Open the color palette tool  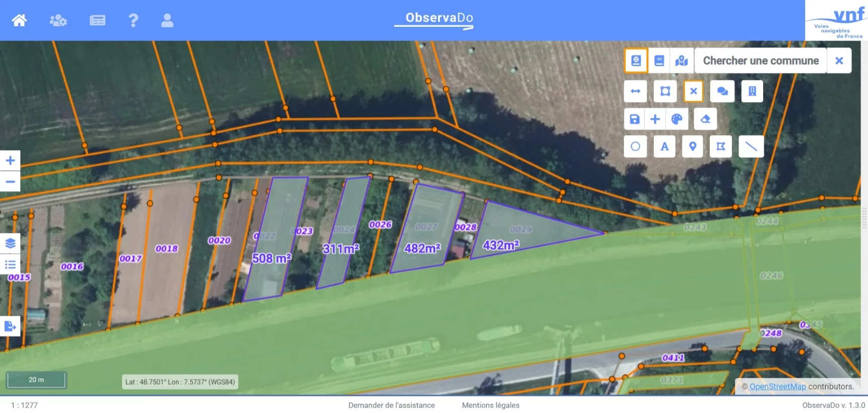(676, 119)
